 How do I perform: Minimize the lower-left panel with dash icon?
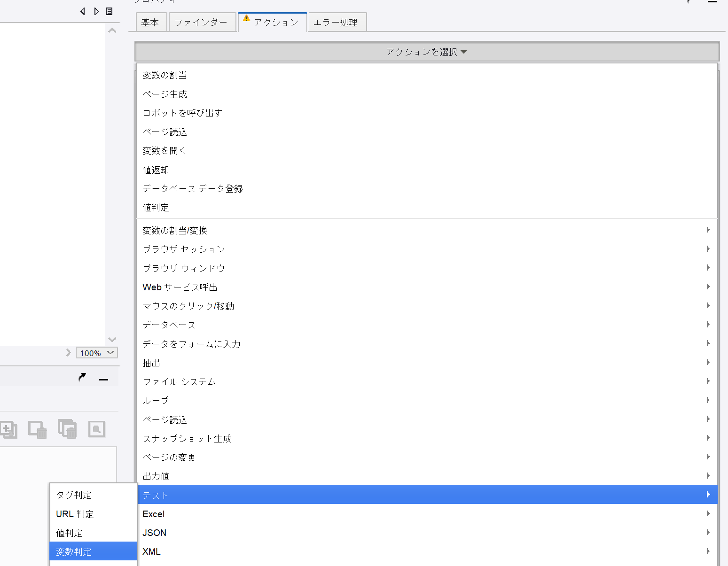click(x=104, y=379)
